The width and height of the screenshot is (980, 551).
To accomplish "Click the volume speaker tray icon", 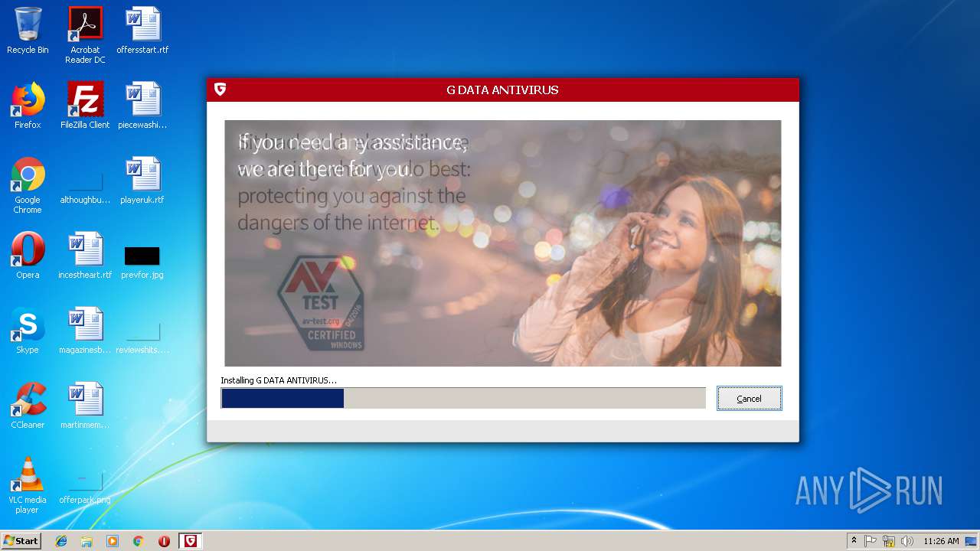I will [907, 541].
